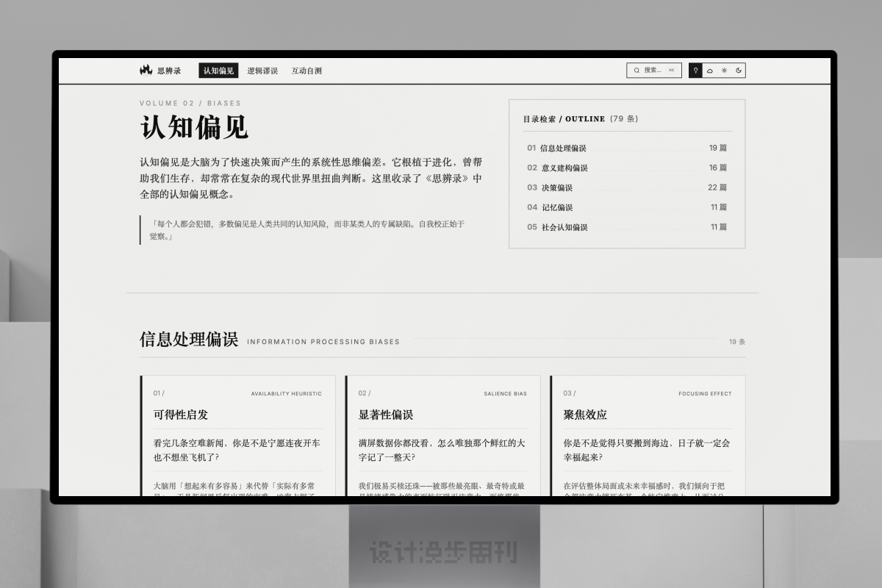
Task: Click the 19 条 count label
Action: [737, 342]
